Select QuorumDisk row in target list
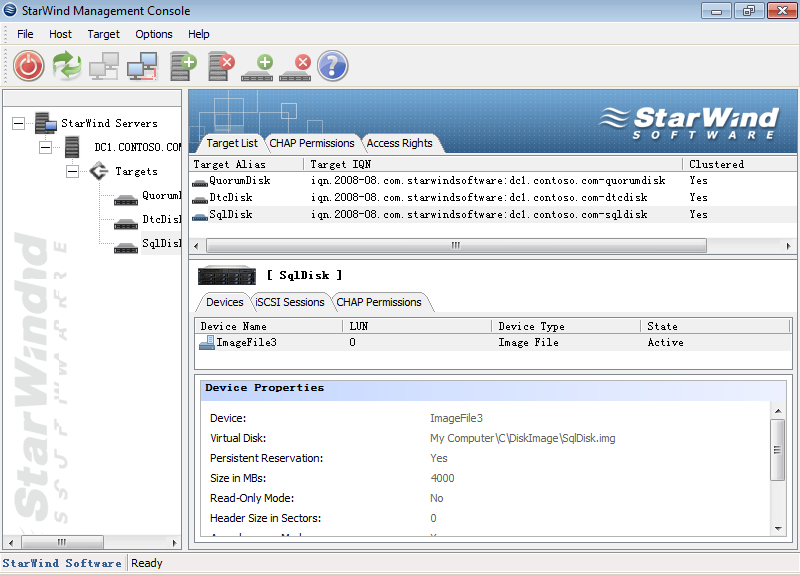The image size is (800, 576). pos(240,181)
